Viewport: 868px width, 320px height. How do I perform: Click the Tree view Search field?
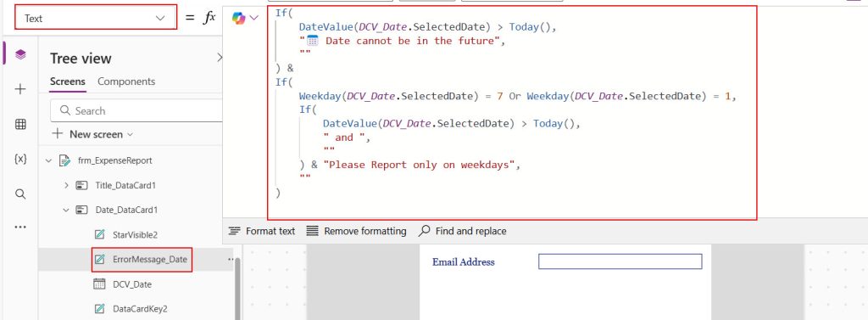(136, 111)
